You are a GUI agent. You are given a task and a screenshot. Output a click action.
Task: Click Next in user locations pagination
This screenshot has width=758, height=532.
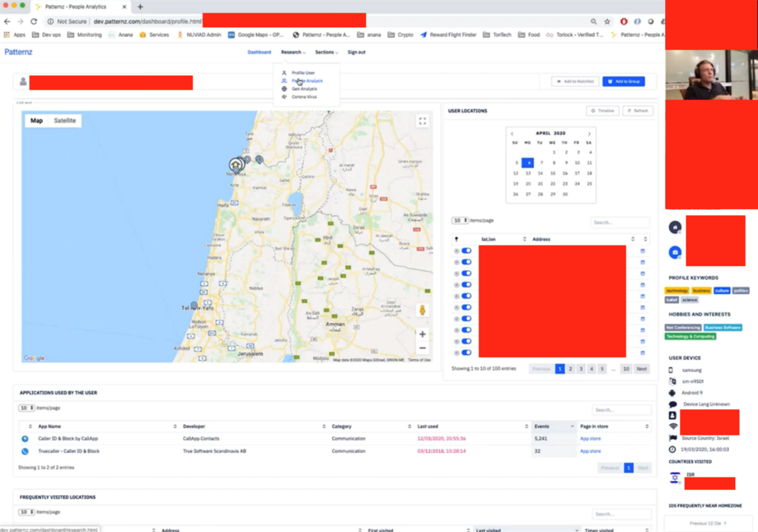pos(641,369)
